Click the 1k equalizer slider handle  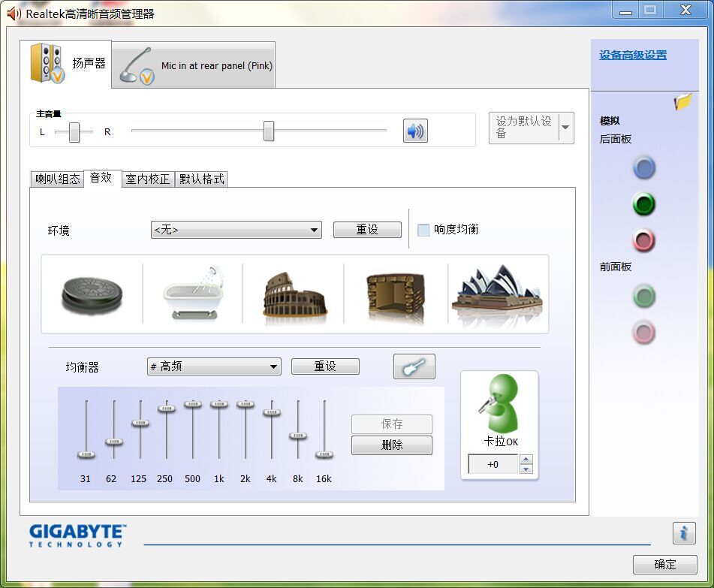pyautogui.click(x=219, y=404)
